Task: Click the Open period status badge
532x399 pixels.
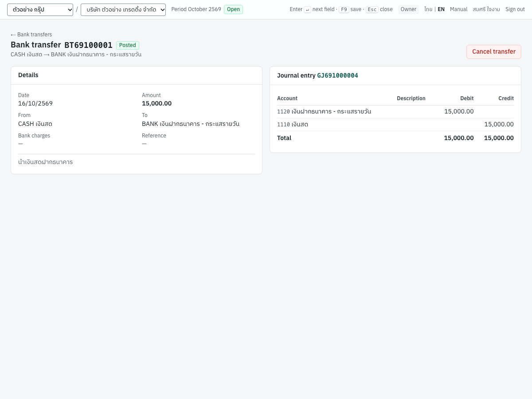Action: click(x=233, y=9)
